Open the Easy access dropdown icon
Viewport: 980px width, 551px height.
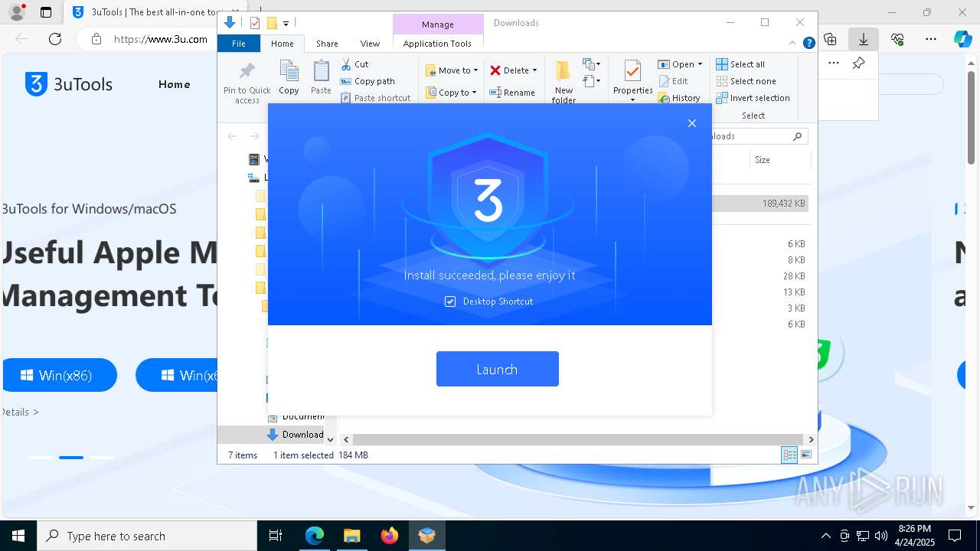point(591,81)
